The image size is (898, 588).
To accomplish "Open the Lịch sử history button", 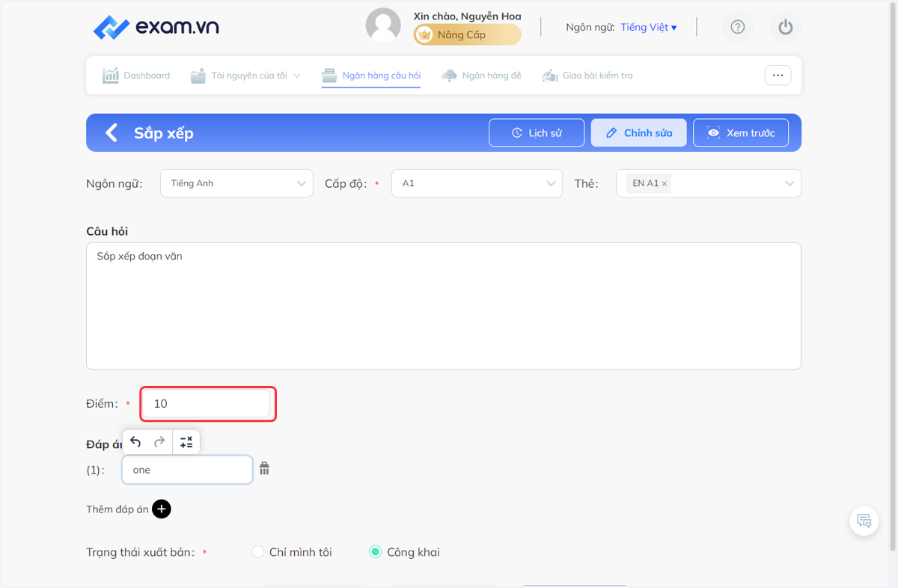I will pyautogui.click(x=537, y=133).
